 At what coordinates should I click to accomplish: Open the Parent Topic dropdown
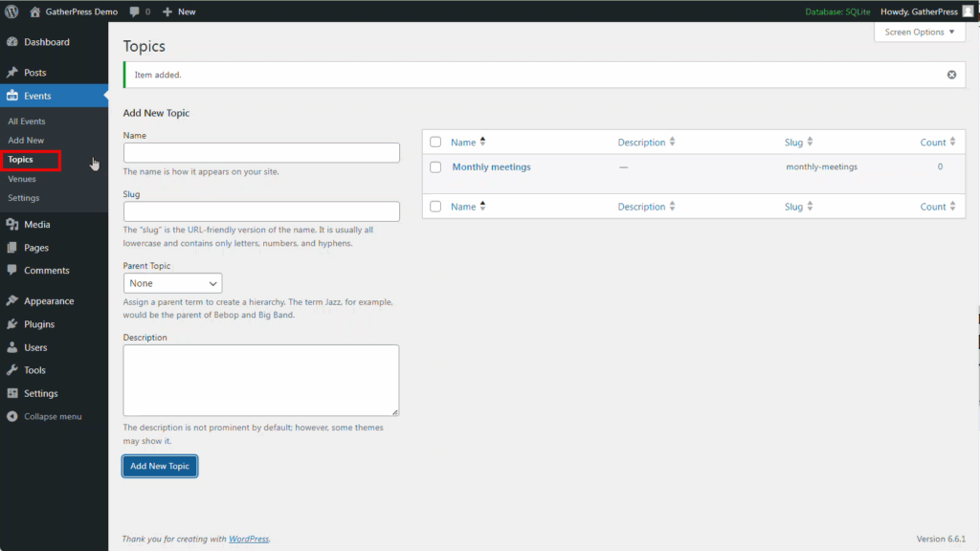(172, 283)
